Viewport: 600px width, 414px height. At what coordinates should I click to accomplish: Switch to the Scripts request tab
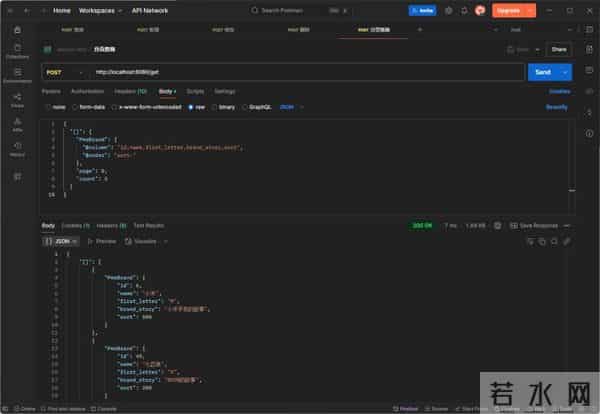pos(195,90)
